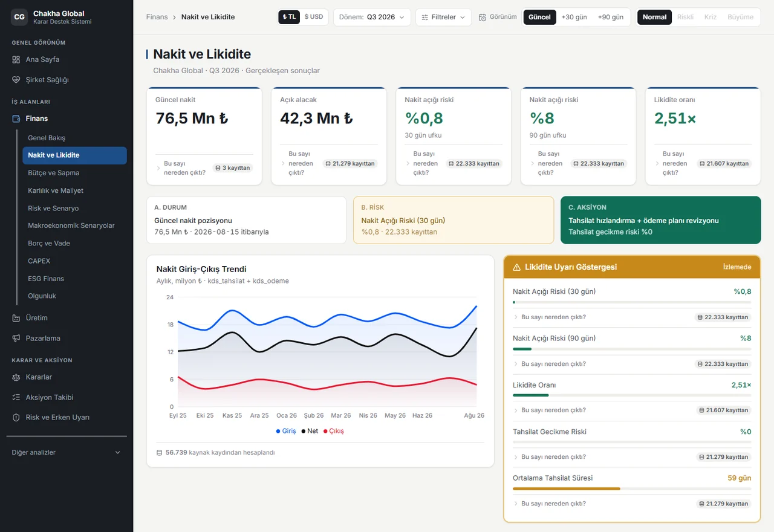Expand the Diğer analizler section
Viewport: 774px width, 532px height.
(67, 452)
